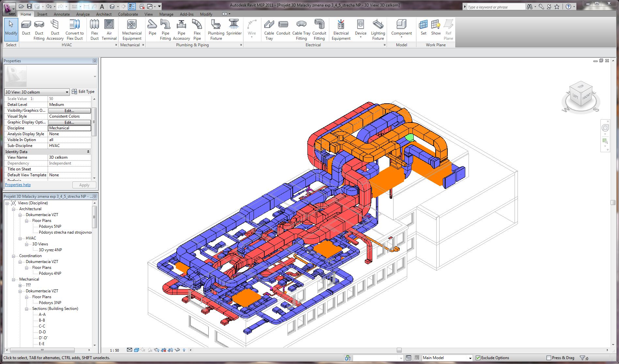Screen dimensions: 619x364
Task: Click the Lighting Fixture tool
Action: (378, 29)
